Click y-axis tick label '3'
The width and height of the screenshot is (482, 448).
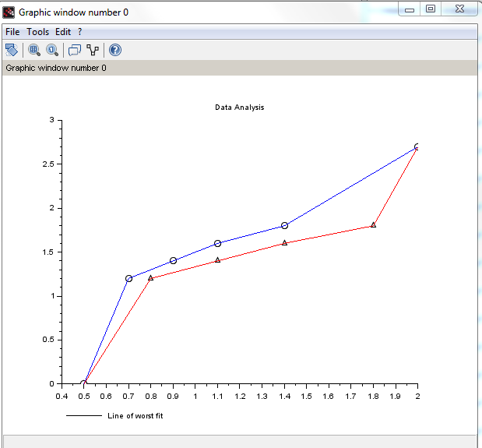click(51, 120)
